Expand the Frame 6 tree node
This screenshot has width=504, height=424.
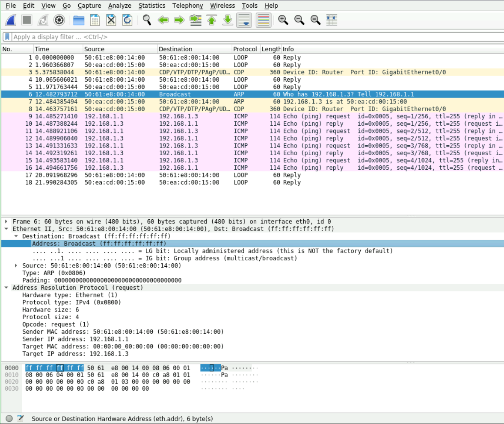point(6,221)
